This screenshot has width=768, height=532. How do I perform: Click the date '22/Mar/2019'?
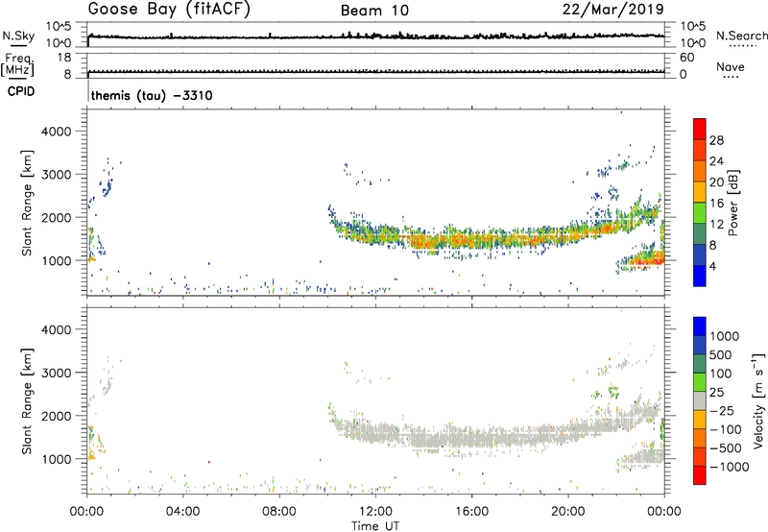coord(613,9)
